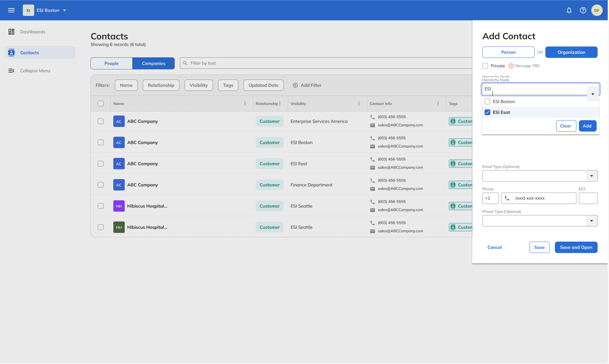Open Contact Info column options icon
This screenshot has width=609, height=364.
click(438, 104)
